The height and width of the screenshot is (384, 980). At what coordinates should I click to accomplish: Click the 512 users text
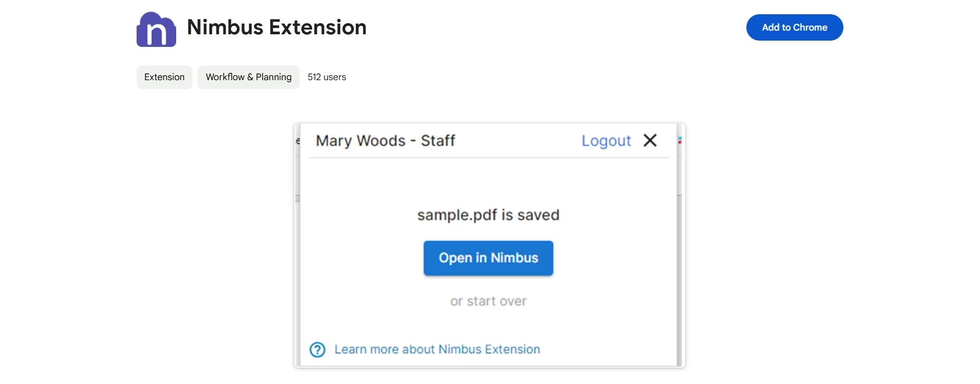click(x=327, y=77)
